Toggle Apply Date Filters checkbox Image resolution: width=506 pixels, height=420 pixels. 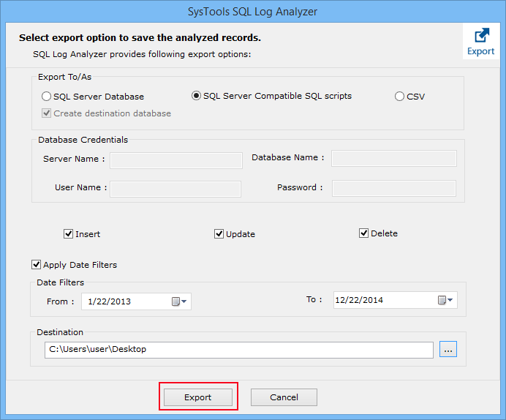click(36, 264)
